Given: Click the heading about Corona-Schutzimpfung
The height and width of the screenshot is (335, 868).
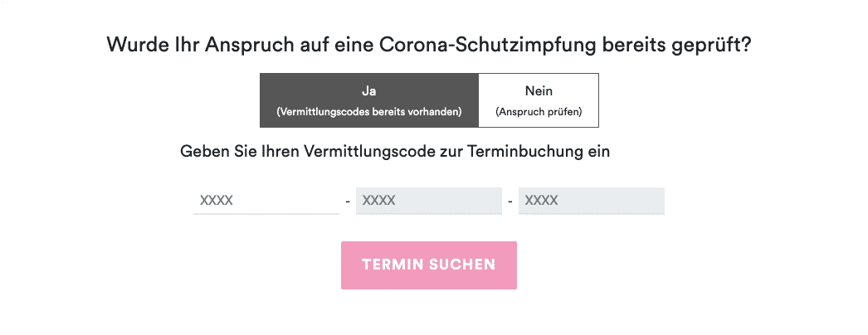Looking at the screenshot, I should (429, 44).
